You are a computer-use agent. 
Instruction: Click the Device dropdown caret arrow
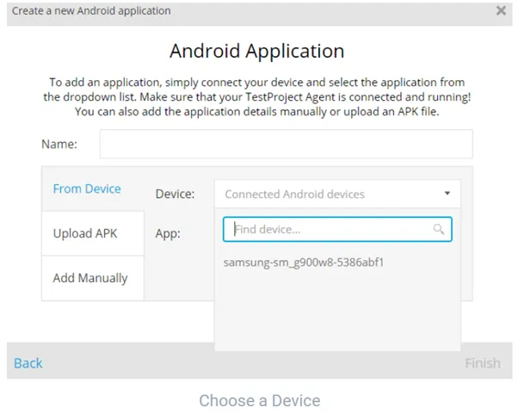click(x=447, y=194)
